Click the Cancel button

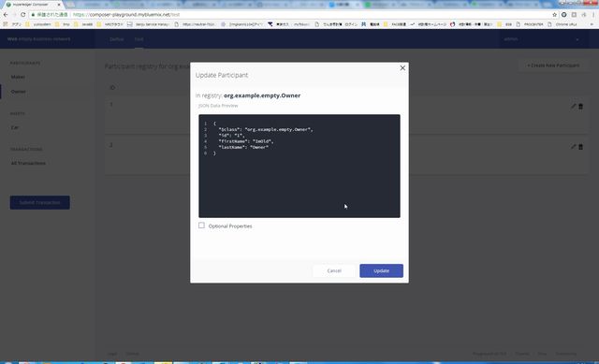334,270
